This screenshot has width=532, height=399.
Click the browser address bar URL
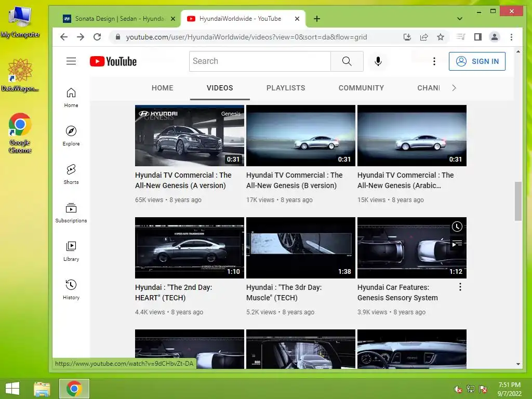point(246,37)
